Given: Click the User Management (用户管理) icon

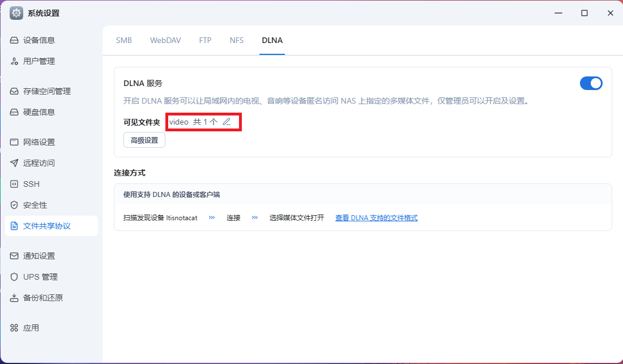Looking at the screenshot, I should click(14, 61).
